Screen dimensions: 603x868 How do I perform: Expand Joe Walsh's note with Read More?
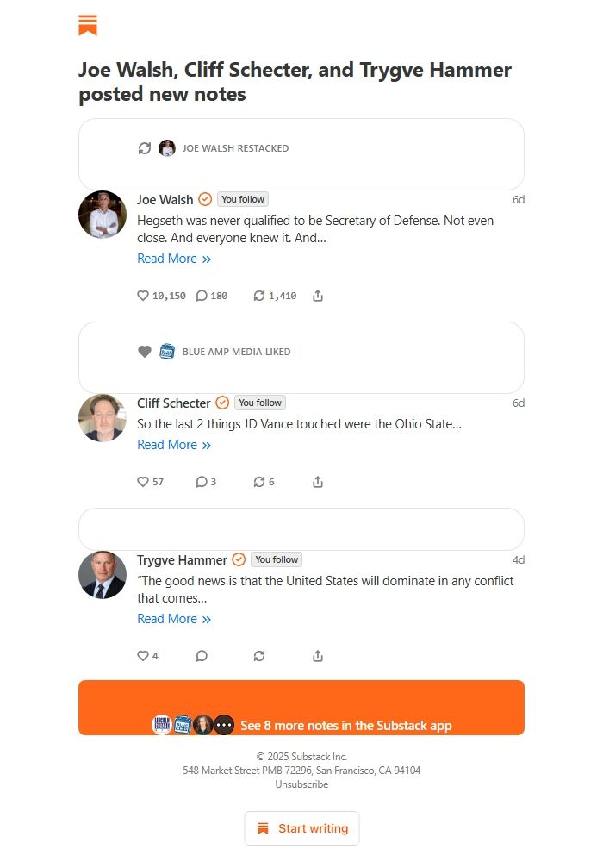tap(174, 259)
